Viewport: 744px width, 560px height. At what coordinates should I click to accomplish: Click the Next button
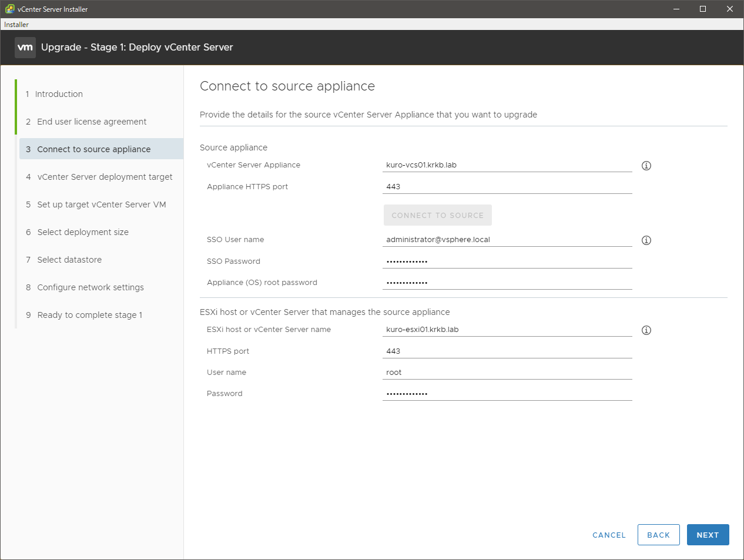click(x=708, y=535)
